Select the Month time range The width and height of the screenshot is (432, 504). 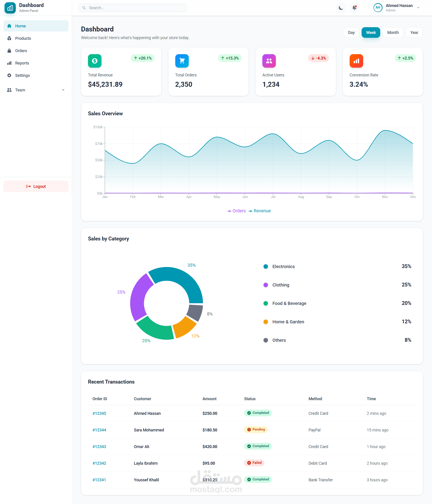pos(393,33)
